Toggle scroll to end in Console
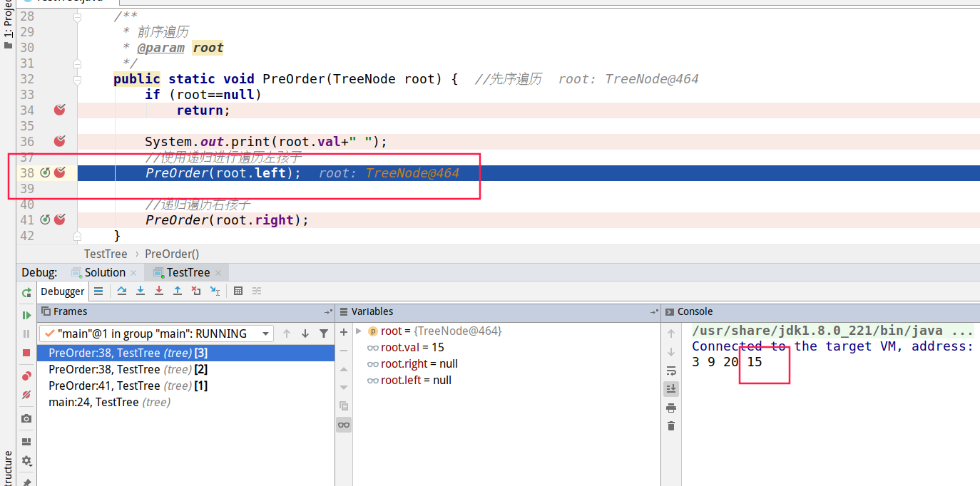Viewport: 980px width, 486px height. pos(671,389)
